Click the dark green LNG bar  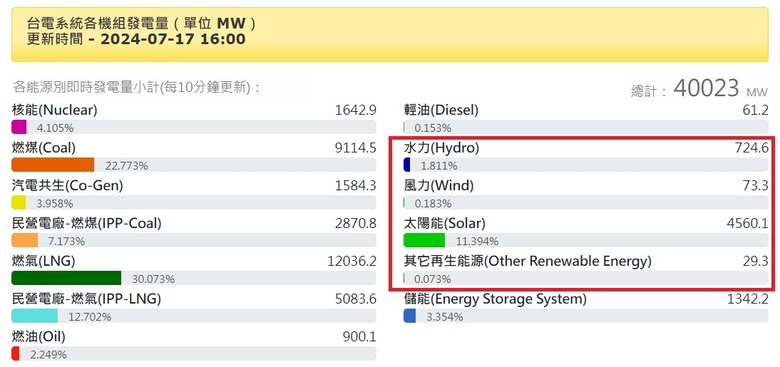click(x=66, y=278)
